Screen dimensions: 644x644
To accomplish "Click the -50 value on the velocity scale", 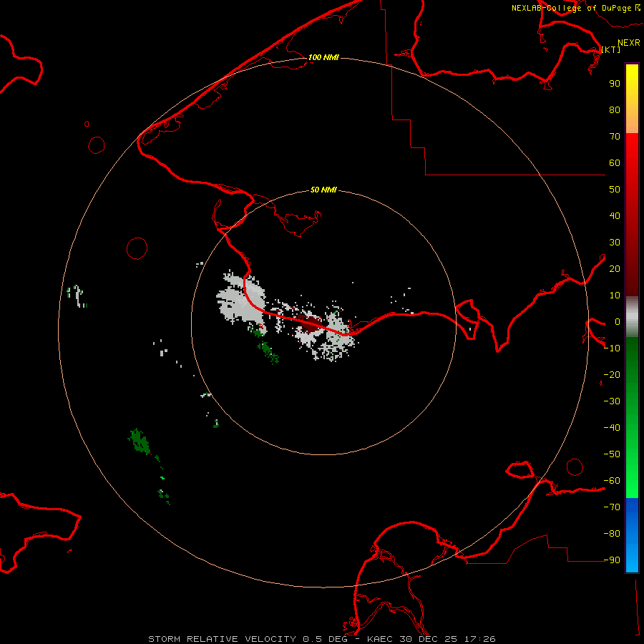I will pyautogui.click(x=612, y=454).
